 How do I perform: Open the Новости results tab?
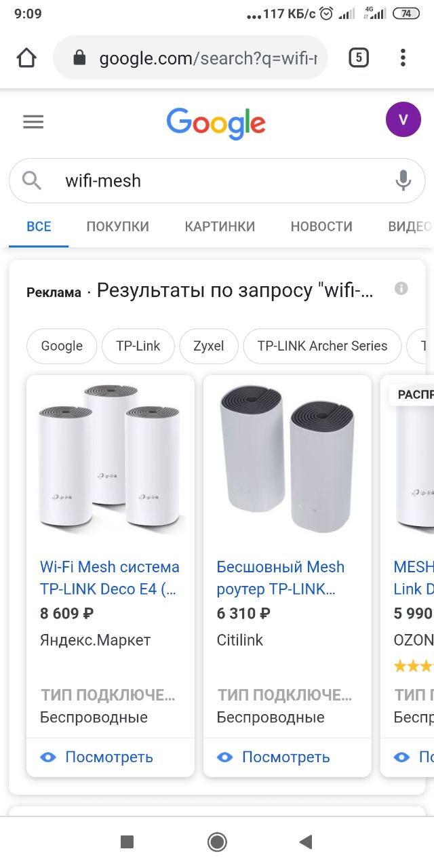click(321, 226)
